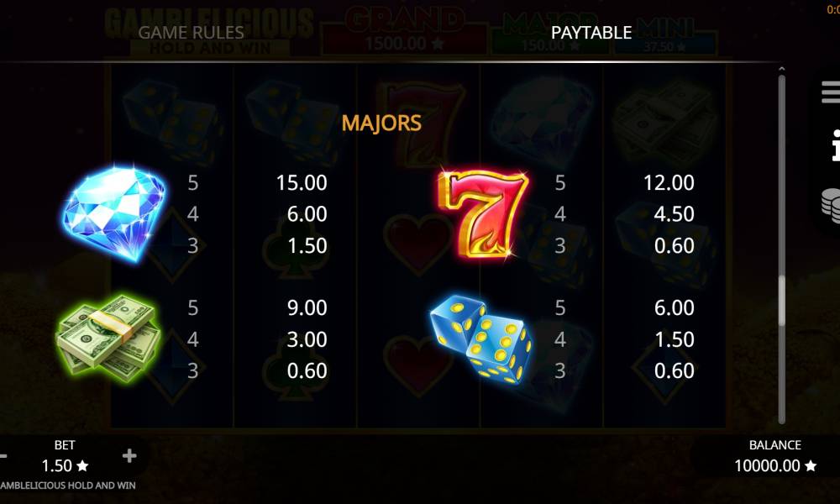Screen dimensions: 840x504
Task: Click the info icon on right edge
Action: pyautogui.click(x=835, y=145)
